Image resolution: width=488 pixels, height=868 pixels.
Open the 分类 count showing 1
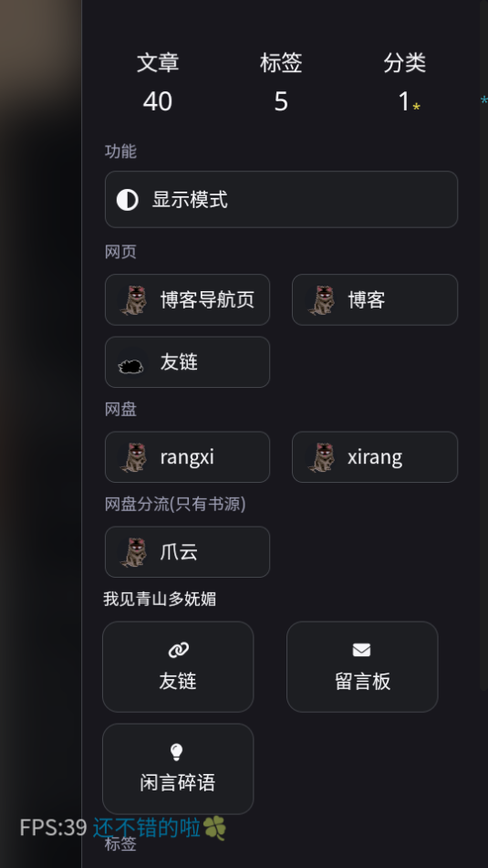click(404, 82)
